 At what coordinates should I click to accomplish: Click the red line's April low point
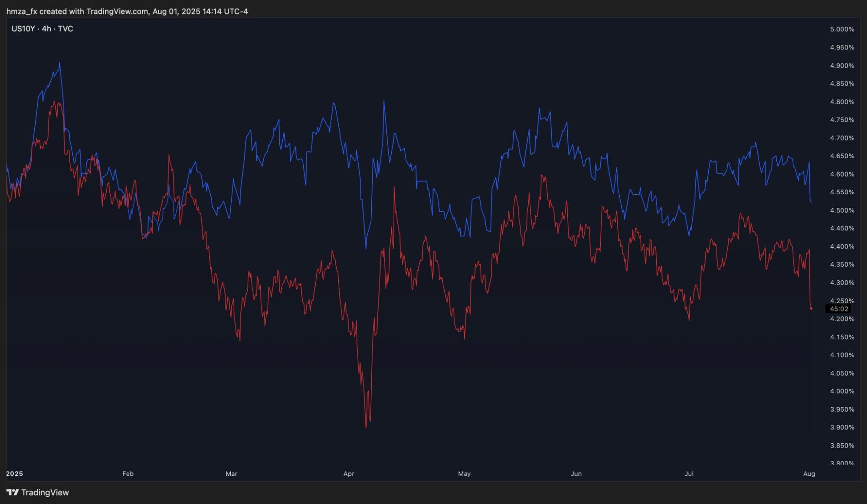tap(366, 427)
